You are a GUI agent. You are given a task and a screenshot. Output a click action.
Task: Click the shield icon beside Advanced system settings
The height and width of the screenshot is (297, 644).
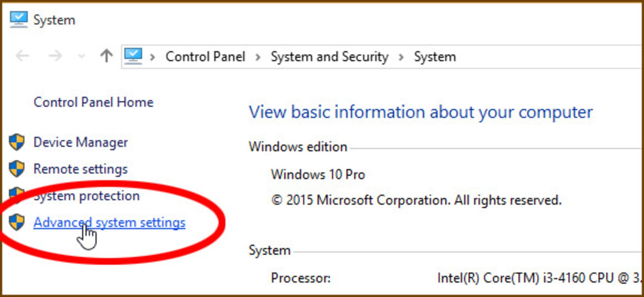tap(16, 222)
